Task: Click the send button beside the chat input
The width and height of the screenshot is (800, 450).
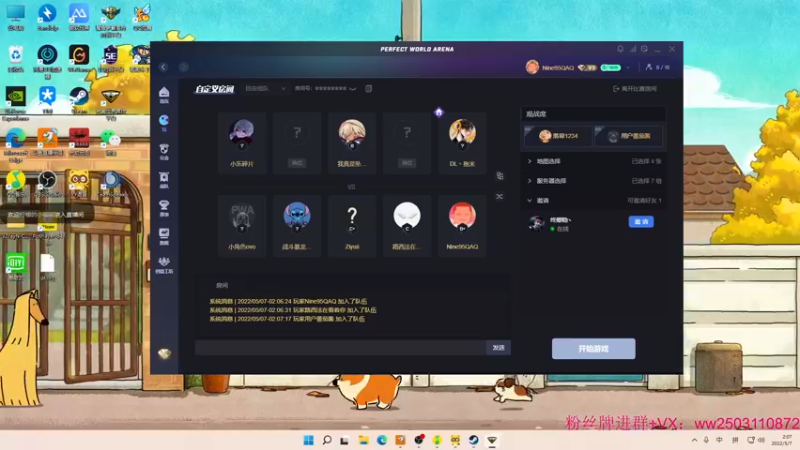Action: 498,347
